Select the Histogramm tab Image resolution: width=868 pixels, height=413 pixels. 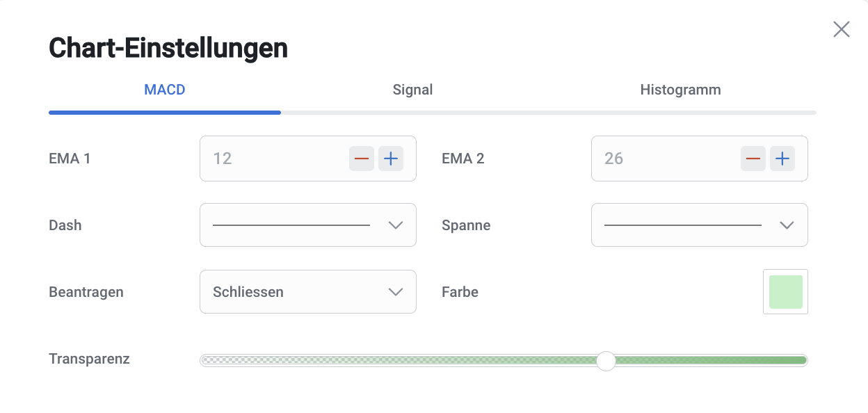pyautogui.click(x=680, y=90)
